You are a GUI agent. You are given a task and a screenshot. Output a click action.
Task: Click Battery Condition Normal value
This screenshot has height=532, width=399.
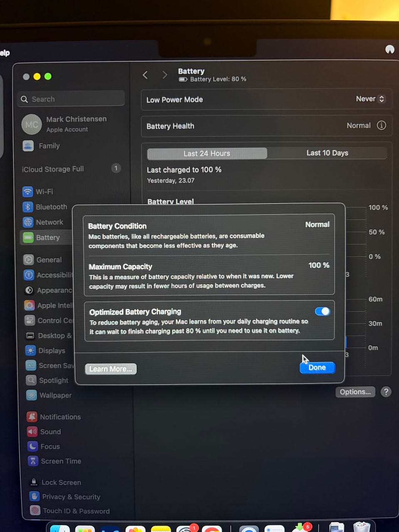[x=317, y=224]
